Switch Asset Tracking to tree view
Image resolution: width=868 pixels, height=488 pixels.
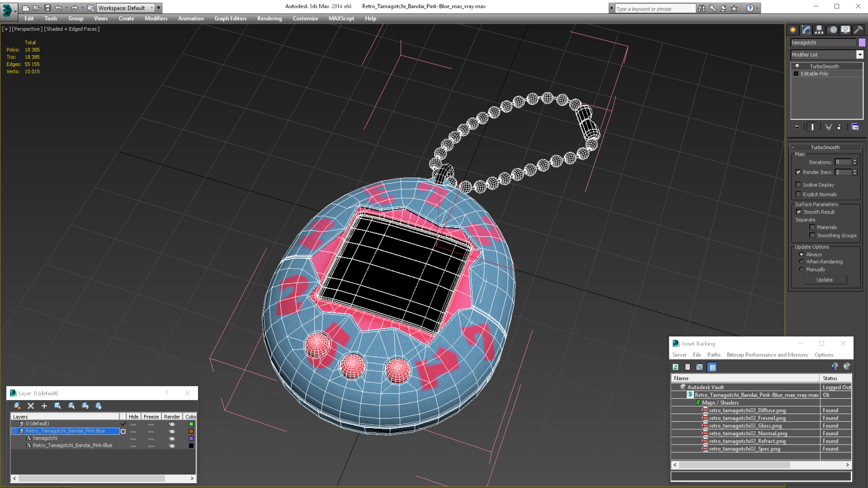click(x=700, y=367)
